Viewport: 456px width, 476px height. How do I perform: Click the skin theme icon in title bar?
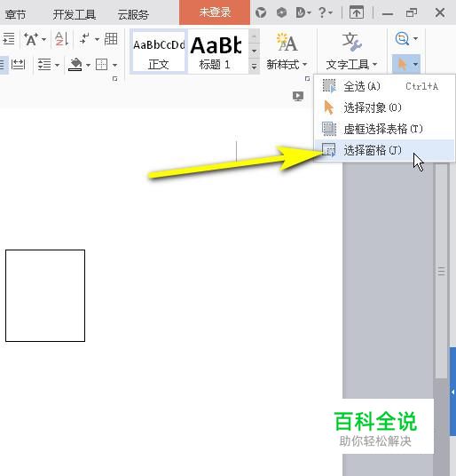point(261,12)
